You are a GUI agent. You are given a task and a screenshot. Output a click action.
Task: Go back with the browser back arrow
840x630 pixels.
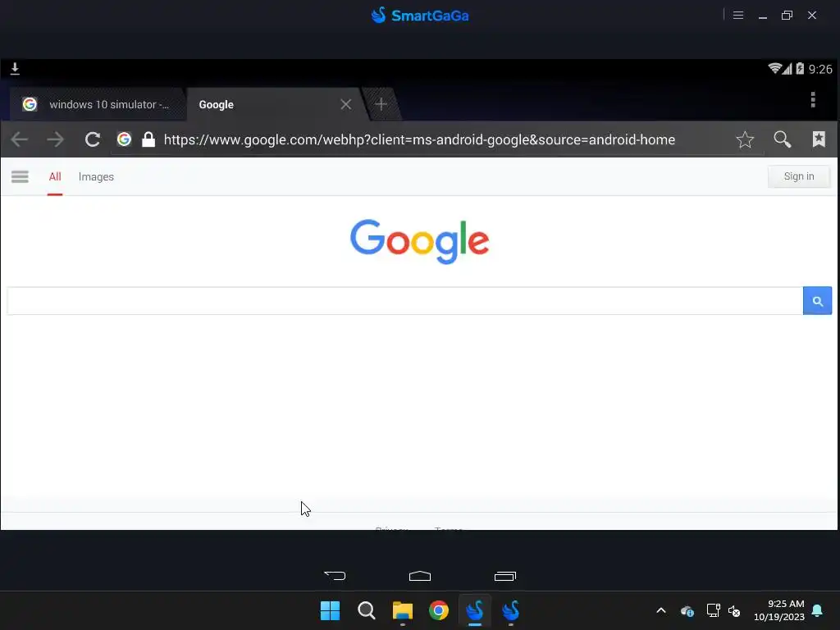[x=20, y=139]
